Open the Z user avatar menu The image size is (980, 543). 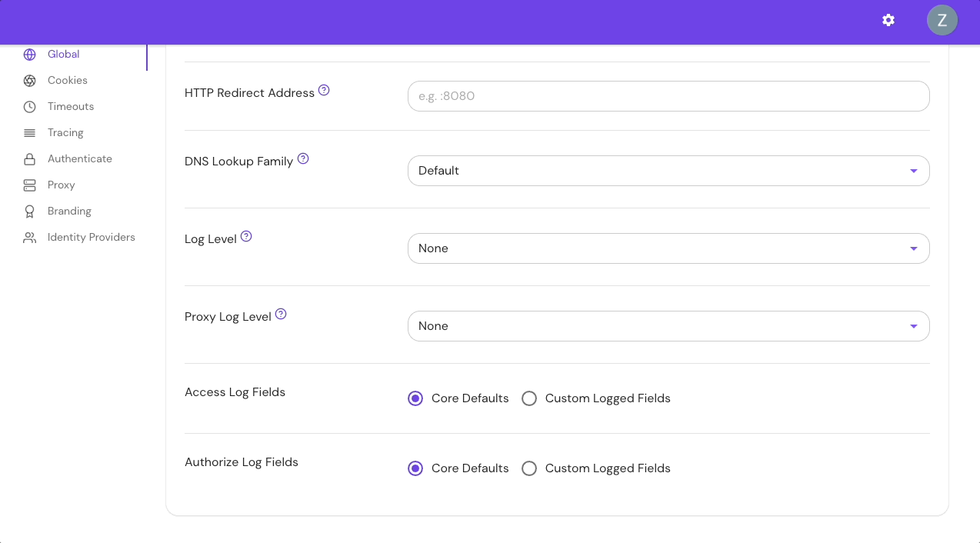(942, 20)
